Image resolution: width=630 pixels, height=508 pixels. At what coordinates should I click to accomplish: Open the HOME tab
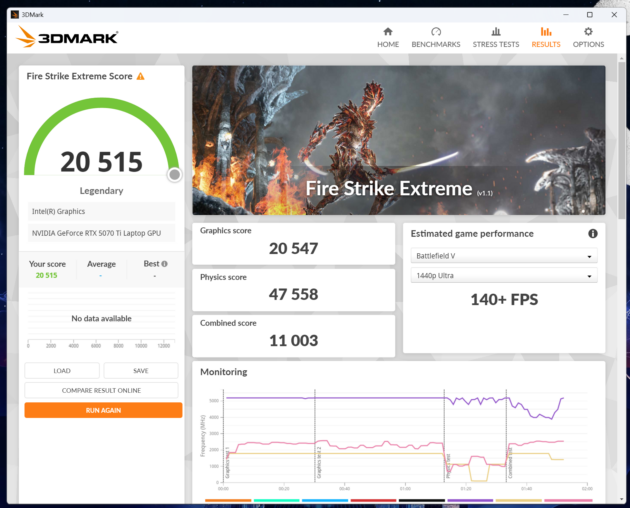click(x=388, y=38)
